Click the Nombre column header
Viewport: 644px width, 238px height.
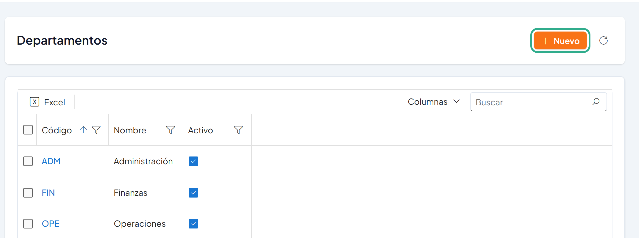click(x=130, y=130)
